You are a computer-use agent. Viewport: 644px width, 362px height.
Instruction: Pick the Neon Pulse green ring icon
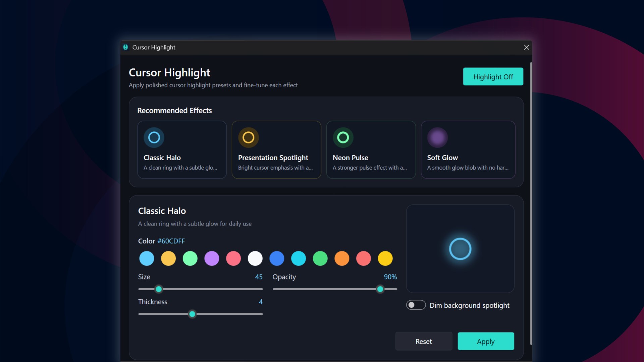click(x=343, y=137)
